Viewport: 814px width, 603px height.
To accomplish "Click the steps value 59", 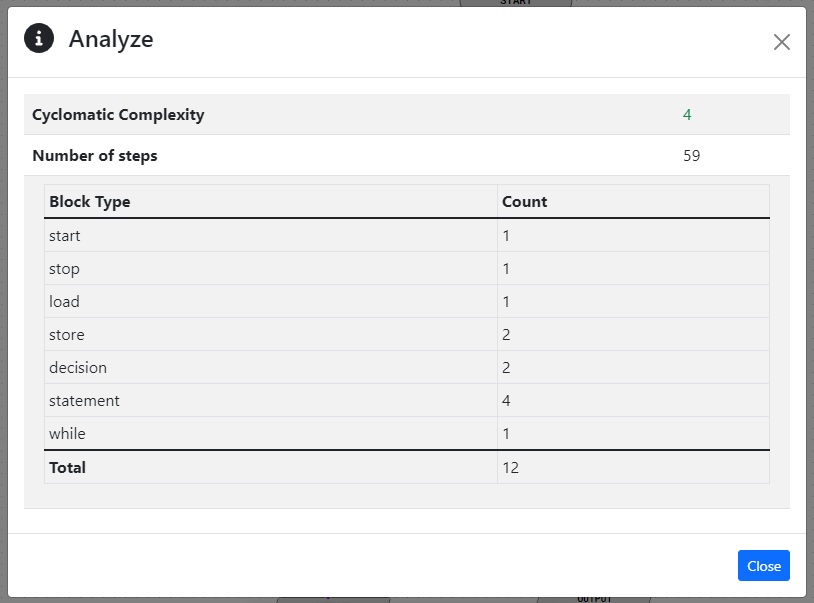I will [x=691, y=156].
